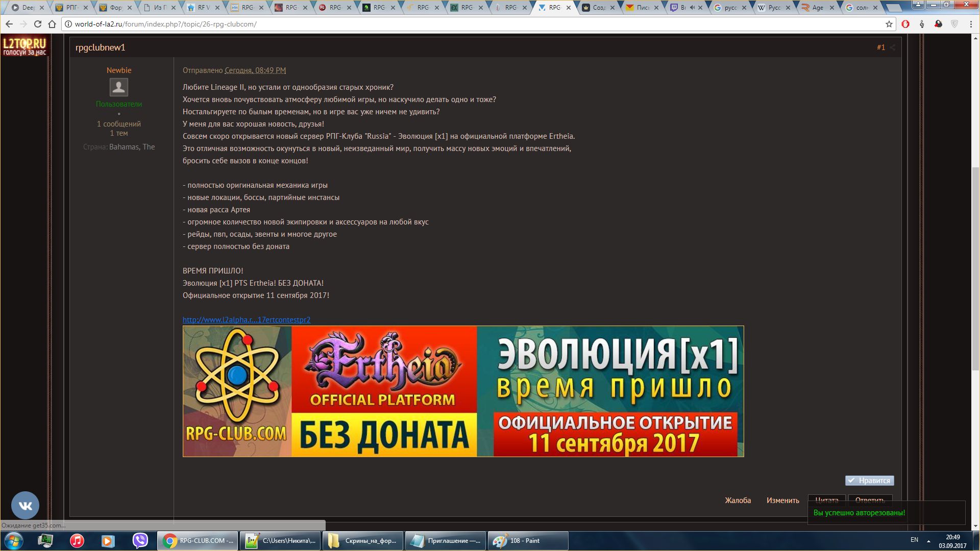Switch to the Google солн tab

[862, 8]
